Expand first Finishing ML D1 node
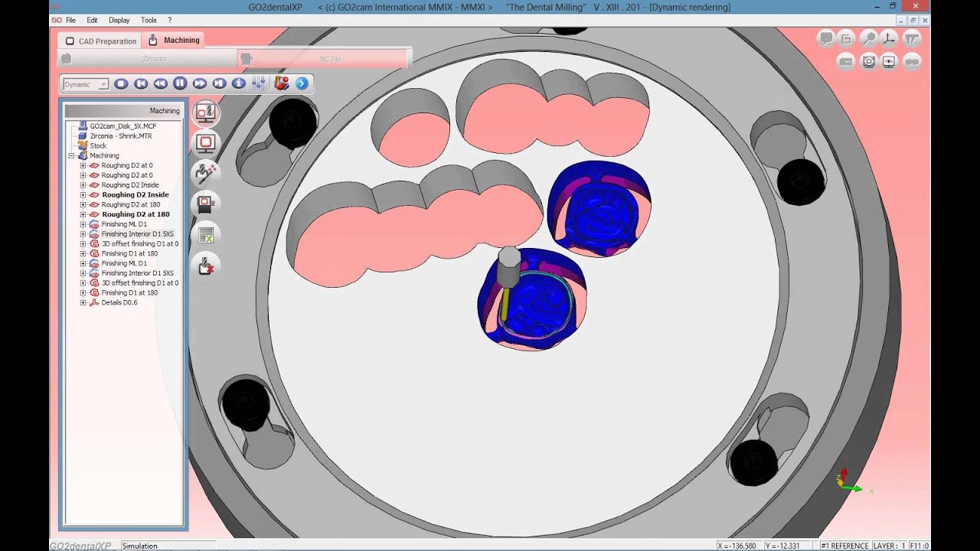980x551 pixels. pos(83,224)
